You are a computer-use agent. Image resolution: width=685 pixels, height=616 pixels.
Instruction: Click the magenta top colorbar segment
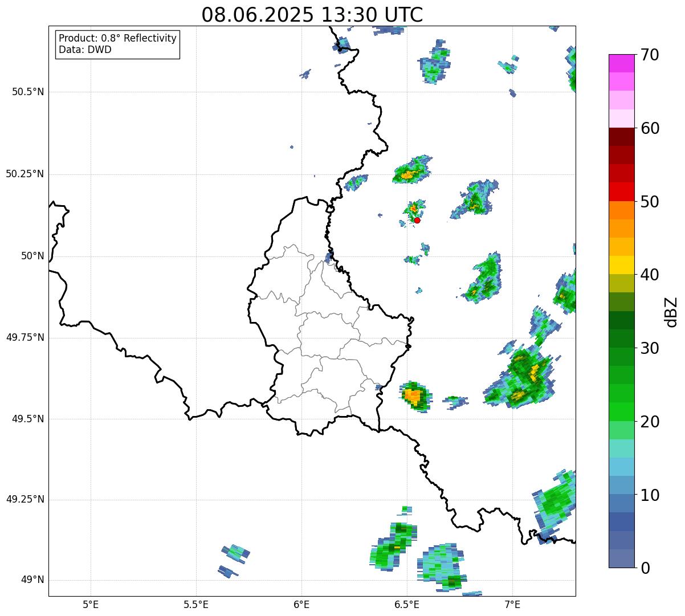[x=622, y=63]
